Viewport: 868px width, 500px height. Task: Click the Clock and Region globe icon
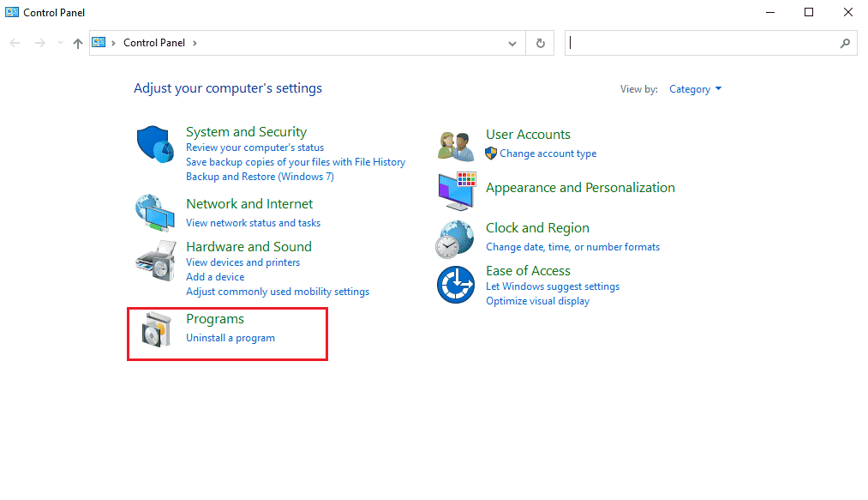click(456, 238)
